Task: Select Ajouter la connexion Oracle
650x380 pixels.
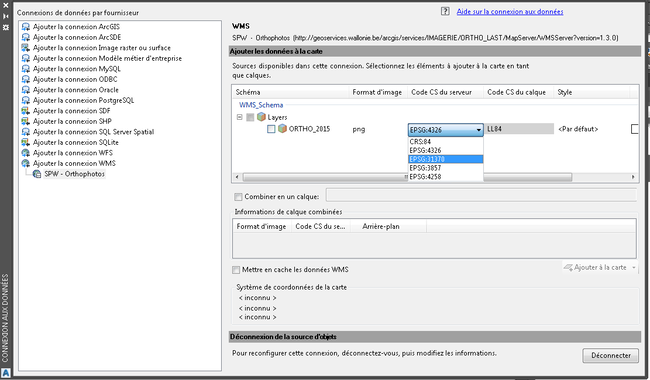Action: (x=75, y=90)
